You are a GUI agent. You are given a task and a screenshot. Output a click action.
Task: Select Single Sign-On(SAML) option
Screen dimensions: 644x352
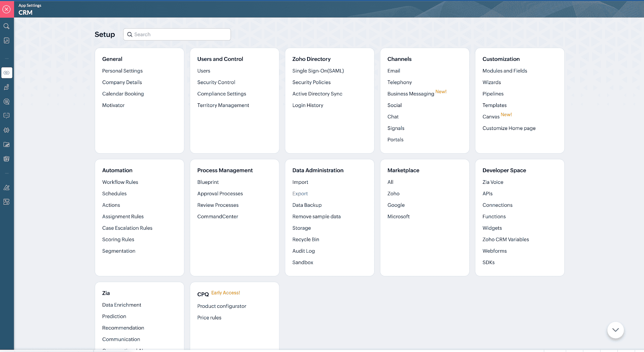(318, 71)
